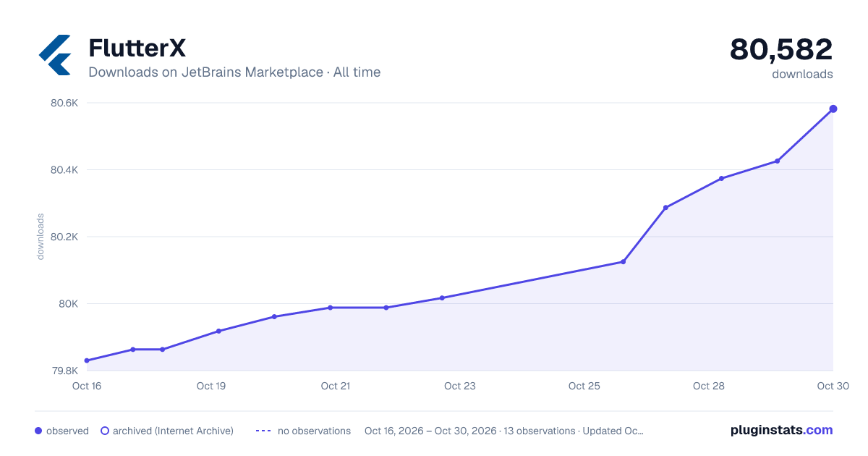The width and height of the screenshot is (868, 456).
Task: Click the vertical 'downloads' axis title
Action: pos(41,237)
